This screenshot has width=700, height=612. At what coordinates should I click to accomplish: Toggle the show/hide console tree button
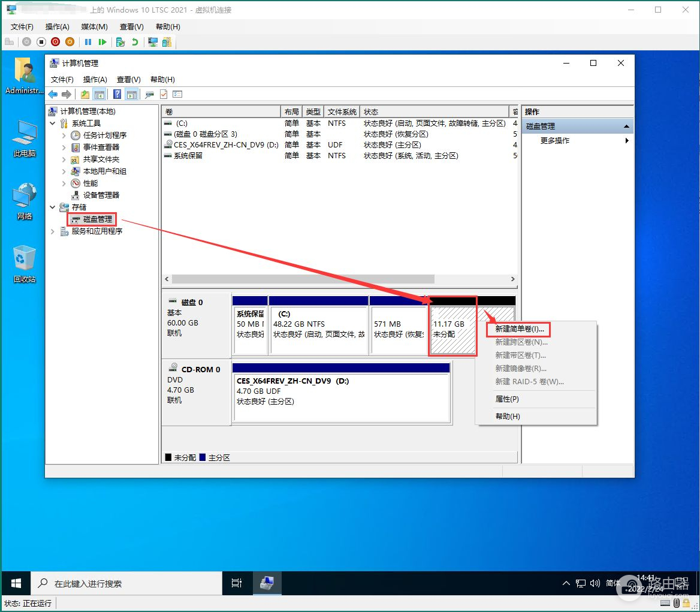(99, 94)
